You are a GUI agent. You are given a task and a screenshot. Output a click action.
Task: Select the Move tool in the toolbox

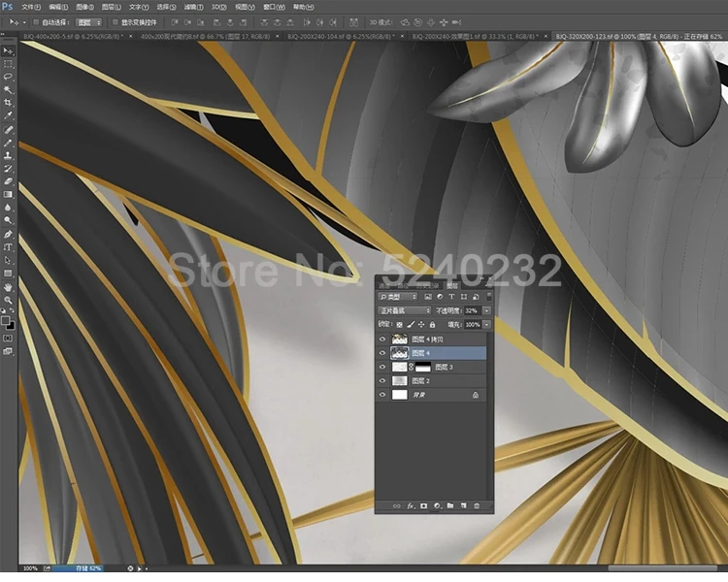pos(8,50)
